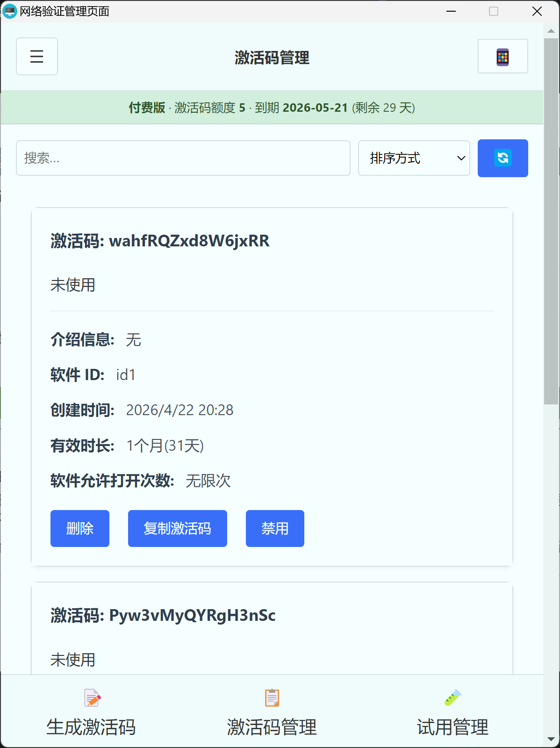
Task: Click the 激活码管理 page title
Action: (x=272, y=58)
